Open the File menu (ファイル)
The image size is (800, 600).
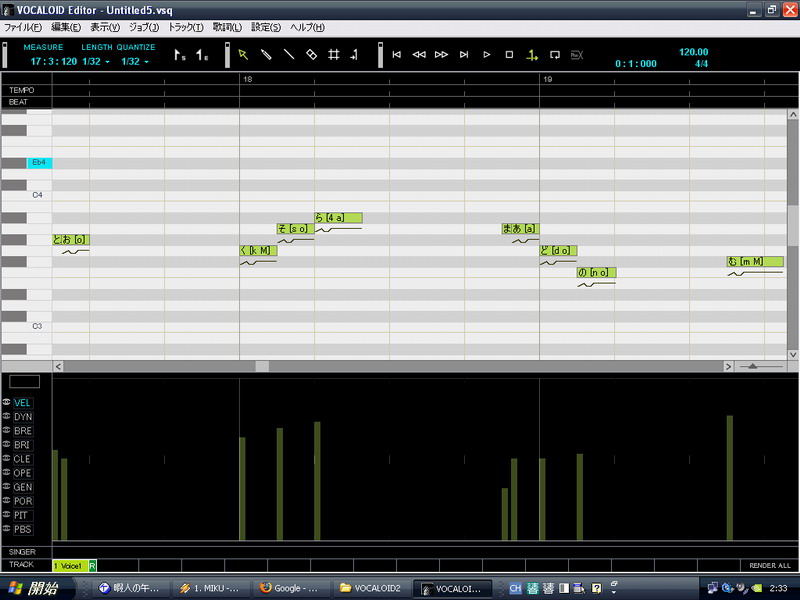pos(23,28)
